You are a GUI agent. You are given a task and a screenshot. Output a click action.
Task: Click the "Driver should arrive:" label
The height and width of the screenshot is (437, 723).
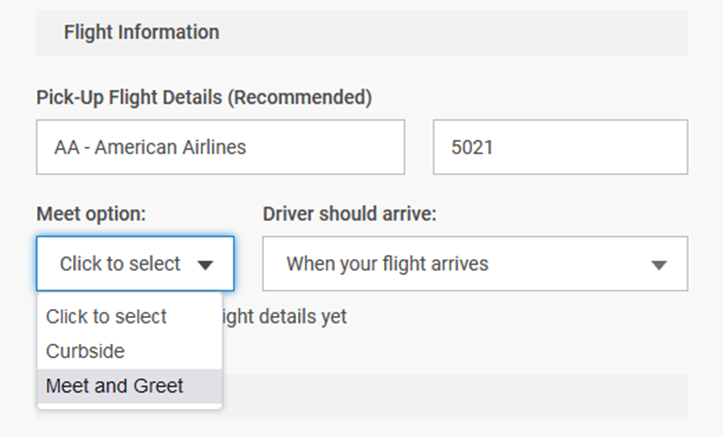(x=350, y=214)
